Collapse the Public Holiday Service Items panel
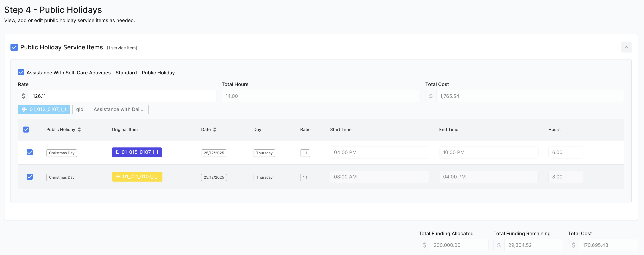This screenshot has width=644, height=255. click(x=626, y=47)
